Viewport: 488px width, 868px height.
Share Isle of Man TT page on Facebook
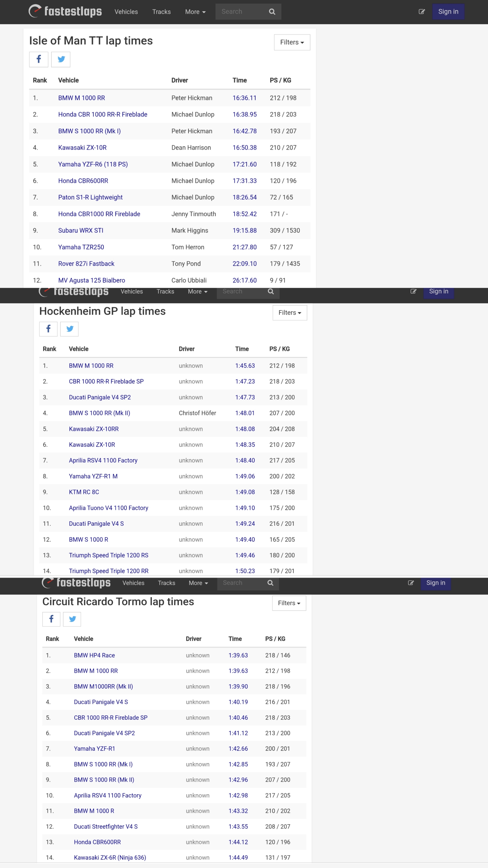(x=39, y=59)
